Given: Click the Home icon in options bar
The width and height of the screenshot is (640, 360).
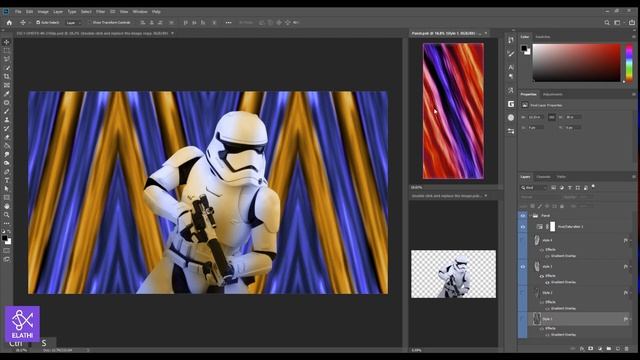Looking at the screenshot, I should pos(9,23).
